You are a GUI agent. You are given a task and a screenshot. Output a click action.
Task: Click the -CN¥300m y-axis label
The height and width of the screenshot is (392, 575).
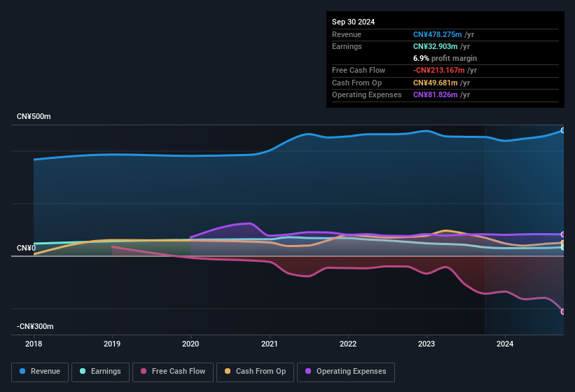pyautogui.click(x=35, y=326)
